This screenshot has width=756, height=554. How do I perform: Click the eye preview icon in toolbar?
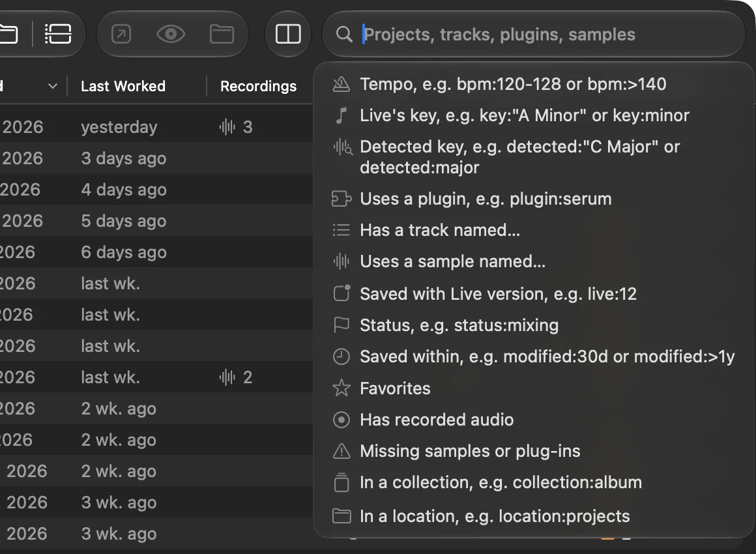point(171,35)
